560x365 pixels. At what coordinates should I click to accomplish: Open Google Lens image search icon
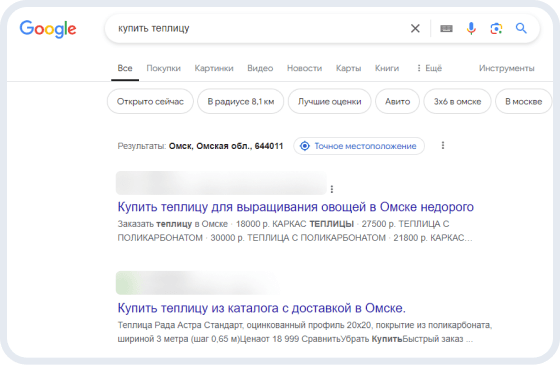point(496,28)
